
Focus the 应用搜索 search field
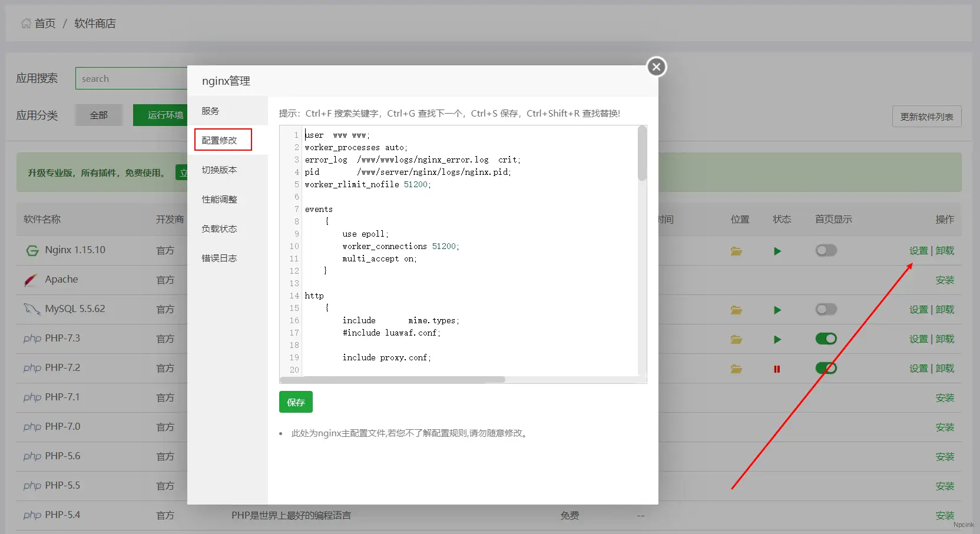point(131,78)
